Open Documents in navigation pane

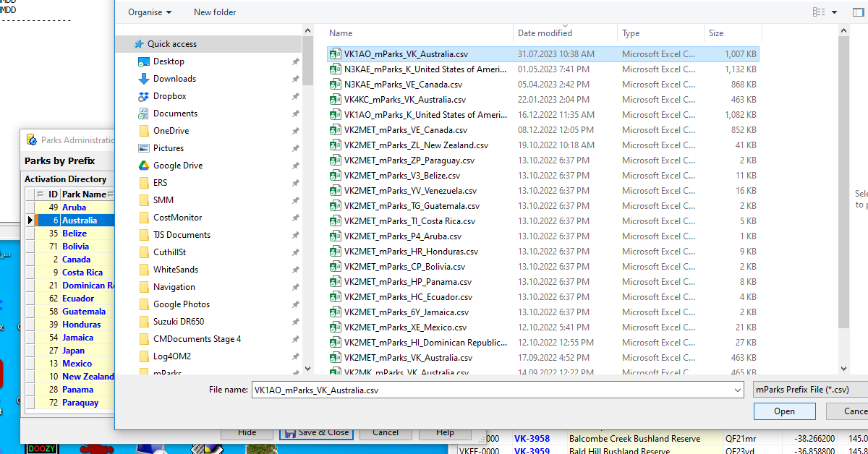click(x=175, y=113)
